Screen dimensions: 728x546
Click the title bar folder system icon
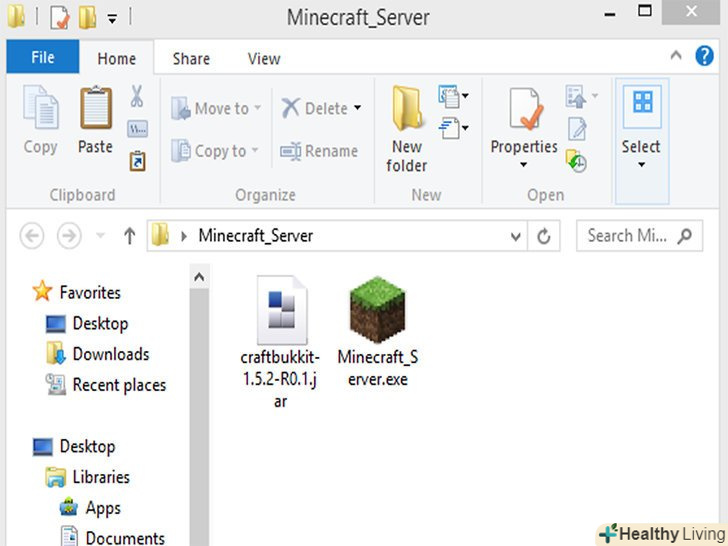pos(16,15)
